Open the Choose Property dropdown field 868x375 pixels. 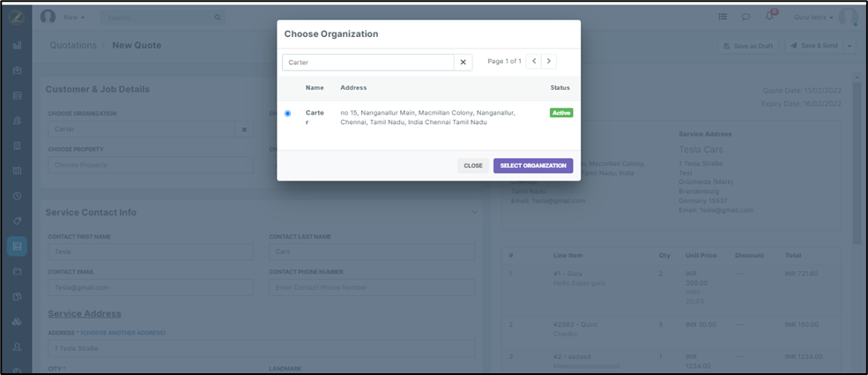click(x=151, y=165)
